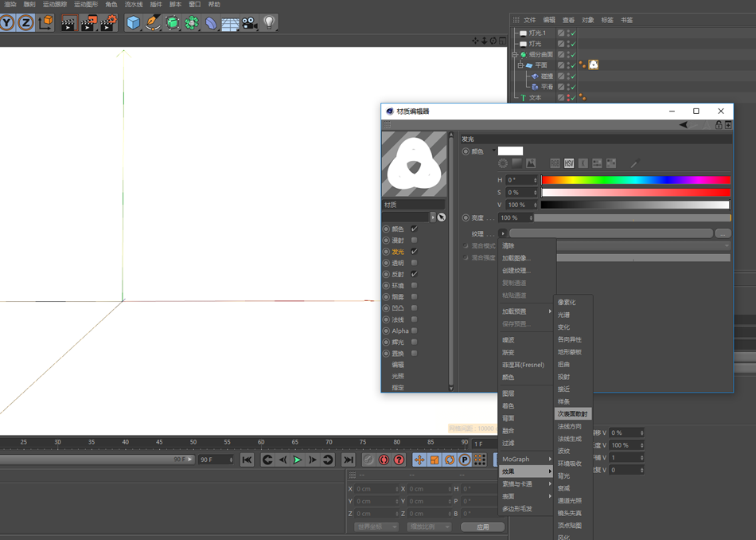The width and height of the screenshot is (756, 540).
Task: Enable the 透明 channel checkbox
Action: (414, 263)
